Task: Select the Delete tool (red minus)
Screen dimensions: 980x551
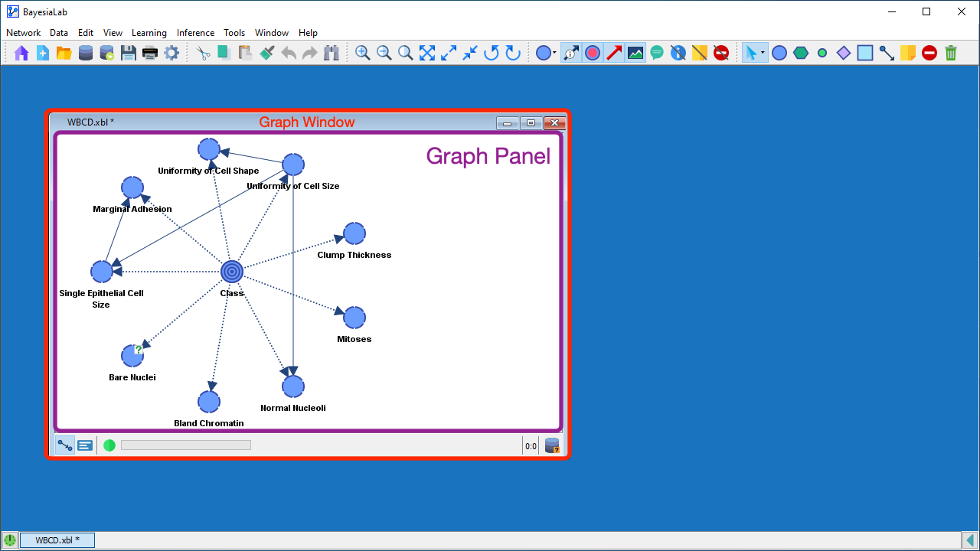Action: click(929, 53)
